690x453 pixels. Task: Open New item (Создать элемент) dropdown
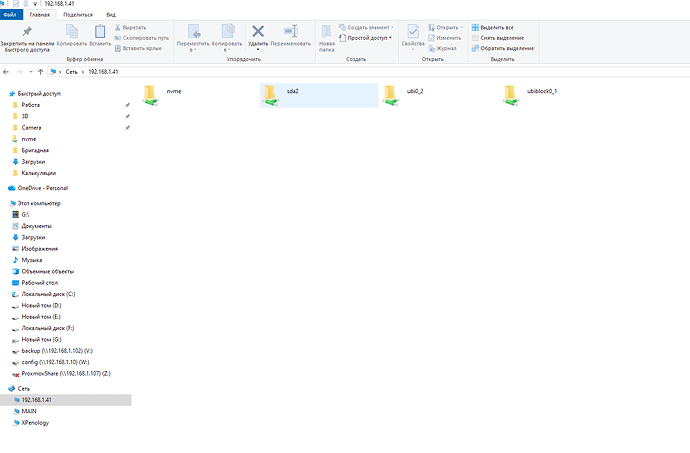(366, 27)
